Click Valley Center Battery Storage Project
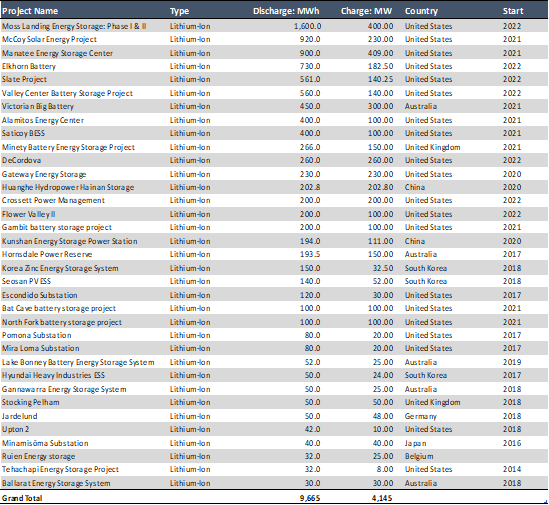Viewport: 549px width, 505px height. click(67, 93)
